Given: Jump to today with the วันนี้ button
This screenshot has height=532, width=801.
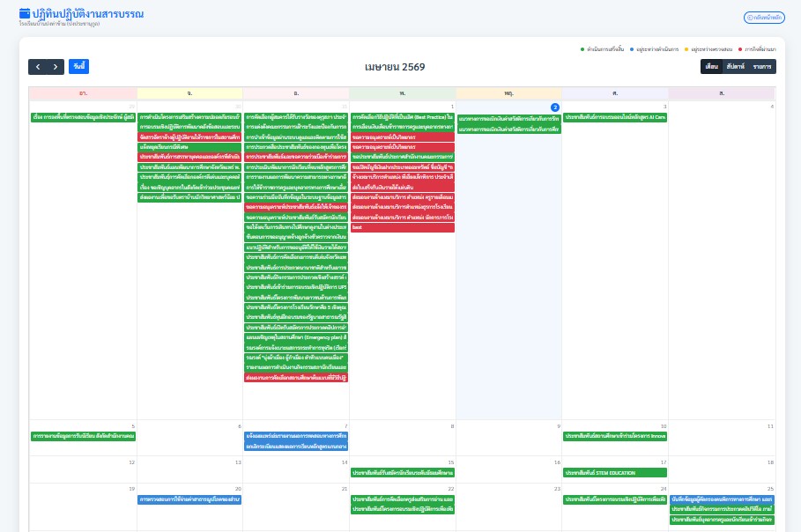Looking at the screenshot, I should [x=79, y=67].
